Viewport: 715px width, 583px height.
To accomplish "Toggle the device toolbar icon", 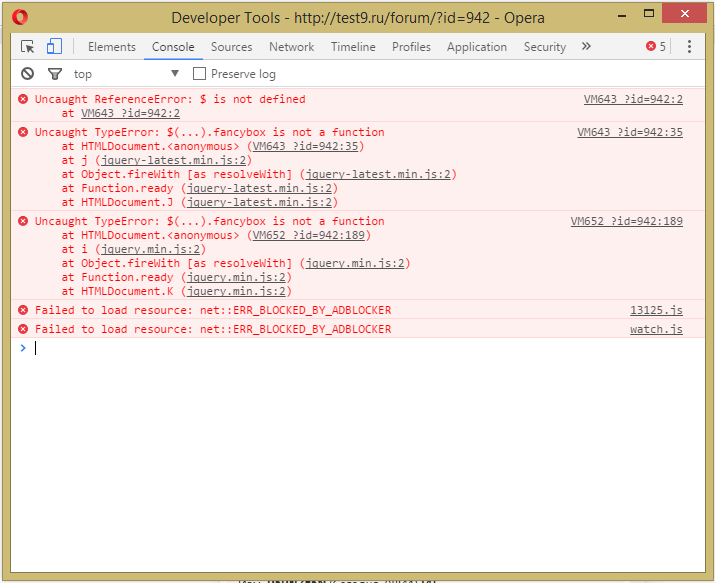I will tap(54, 47).
